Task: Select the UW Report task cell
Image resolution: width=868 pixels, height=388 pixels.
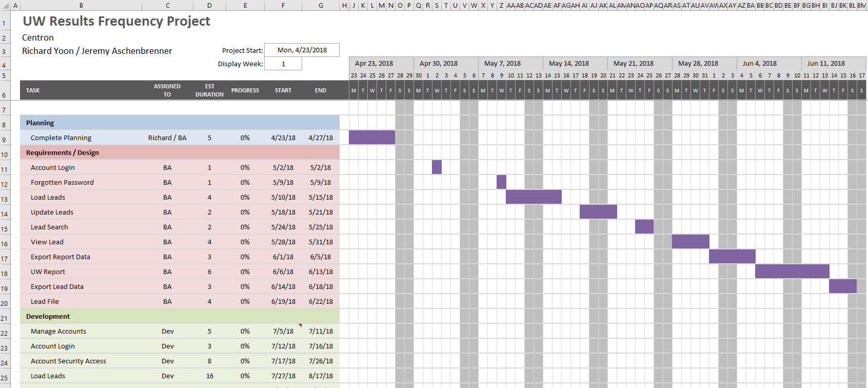Action: click(x=81, y=271)
